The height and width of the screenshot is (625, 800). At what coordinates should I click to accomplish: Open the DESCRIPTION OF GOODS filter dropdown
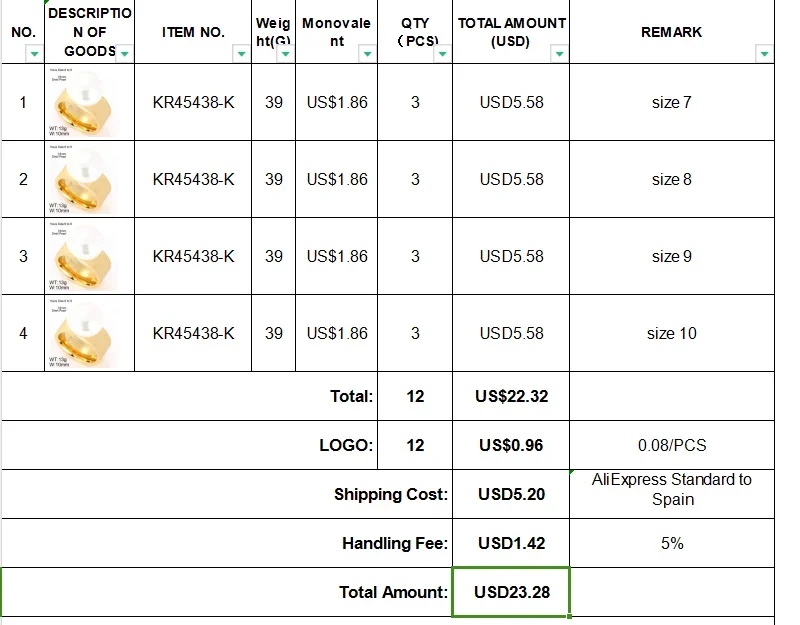(x=124, y=54)
